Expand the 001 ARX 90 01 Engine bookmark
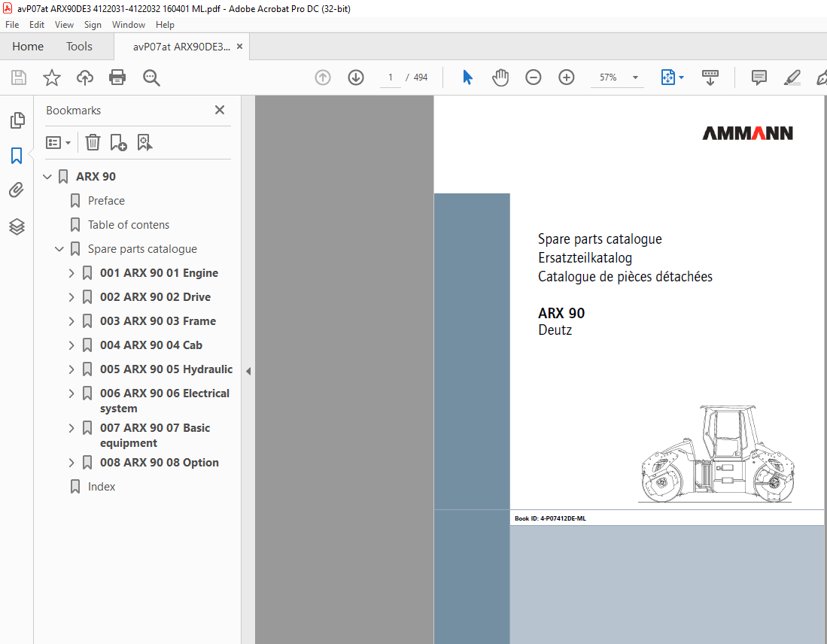827x644 pixels. (x=71, y=273)
